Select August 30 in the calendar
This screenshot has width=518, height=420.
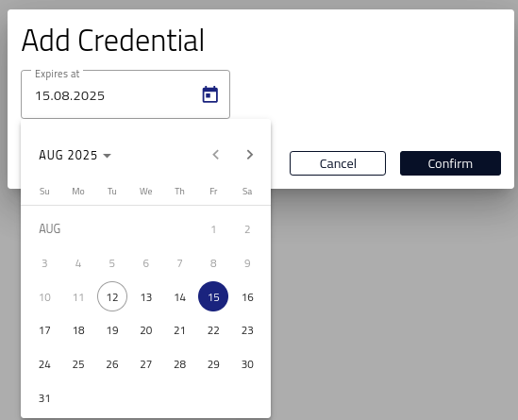click(247, 364)
